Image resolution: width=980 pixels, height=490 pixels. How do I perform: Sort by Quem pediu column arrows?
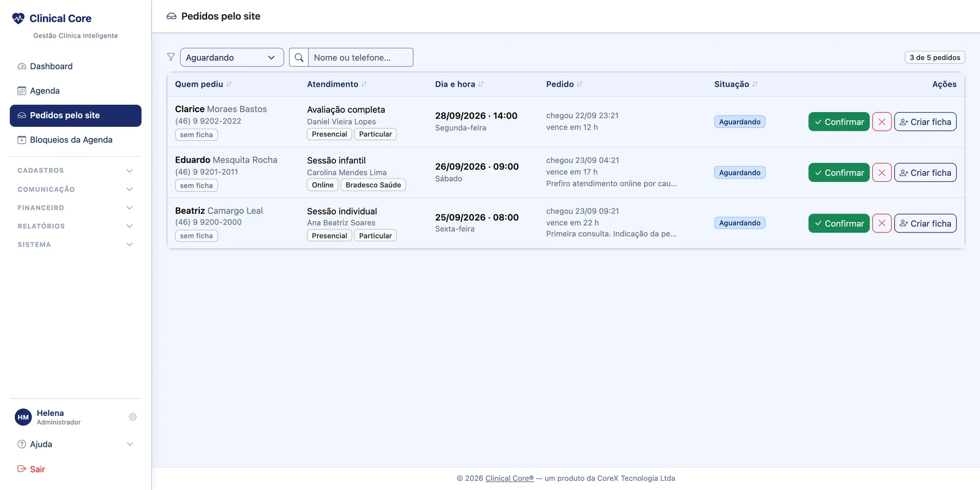(x=229, y=84)
